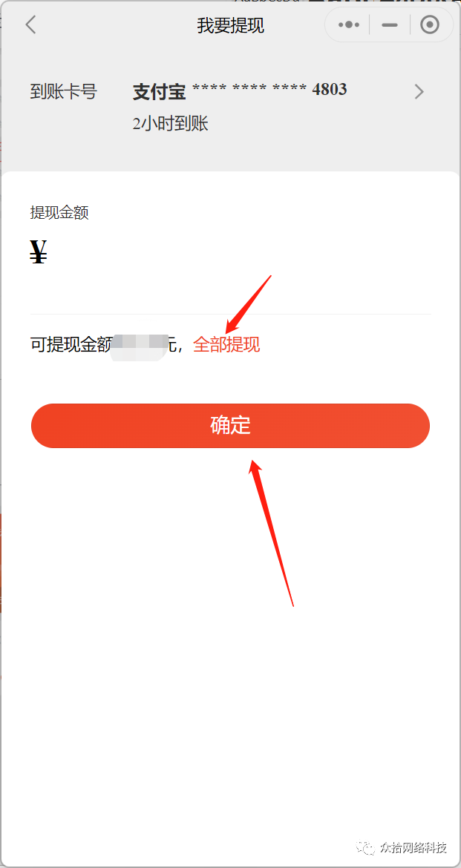Open the three-dot more menu
Image resolution: width=461 pixels, height=868 pixels.
(x=348, y=25)
